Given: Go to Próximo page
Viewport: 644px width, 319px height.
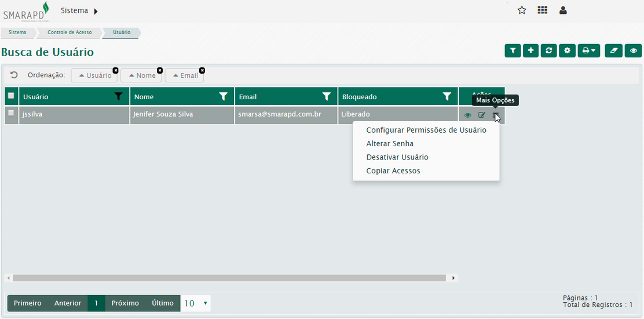Looking at the screenshot, I should 125,303.
